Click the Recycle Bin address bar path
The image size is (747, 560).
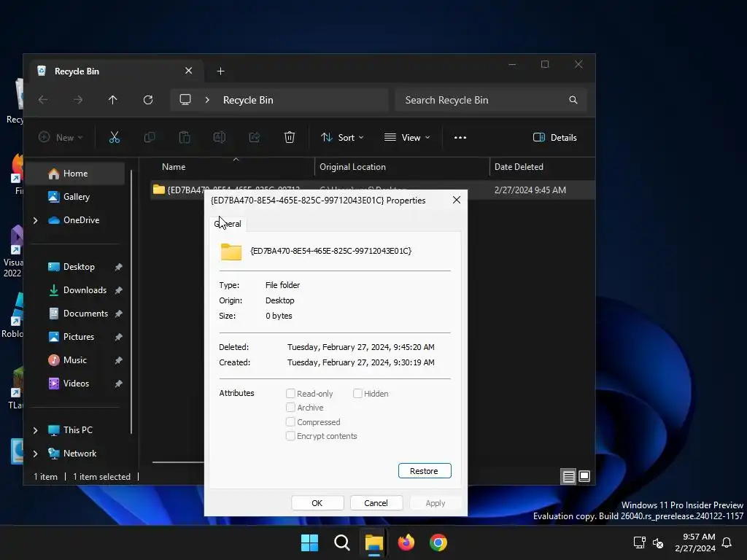pos(248,100)
